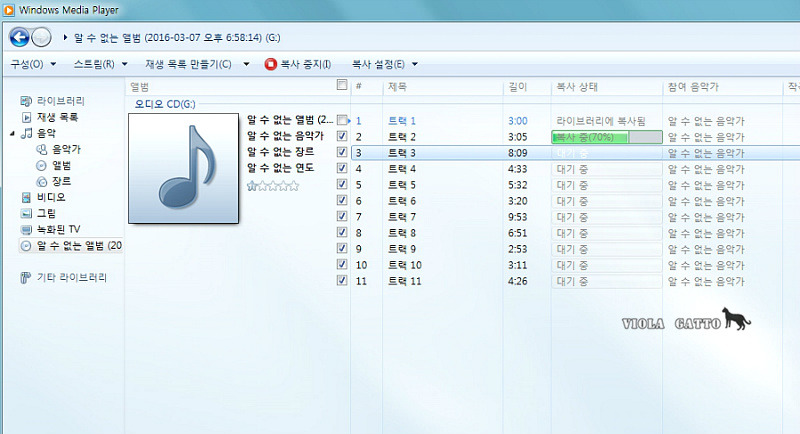
Task: Select 트랙 10 title
Action: [x=405, y=265]
